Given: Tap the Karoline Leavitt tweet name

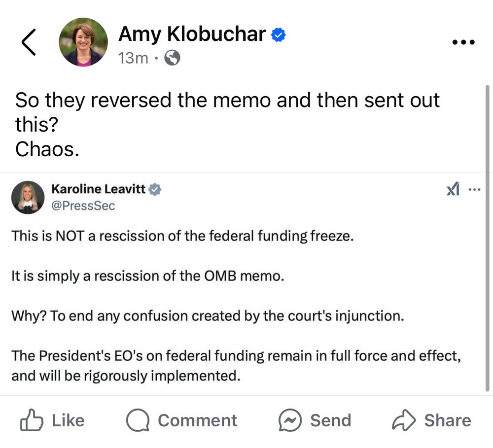Looking at the screenshot, I should pyautogui.click(x=98, y=189).
